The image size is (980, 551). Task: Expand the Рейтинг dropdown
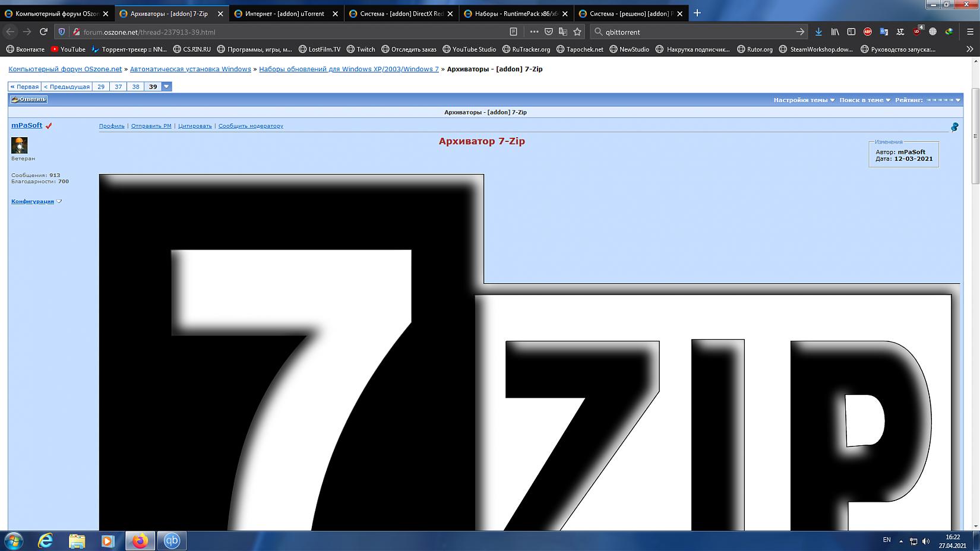[928, 100]
